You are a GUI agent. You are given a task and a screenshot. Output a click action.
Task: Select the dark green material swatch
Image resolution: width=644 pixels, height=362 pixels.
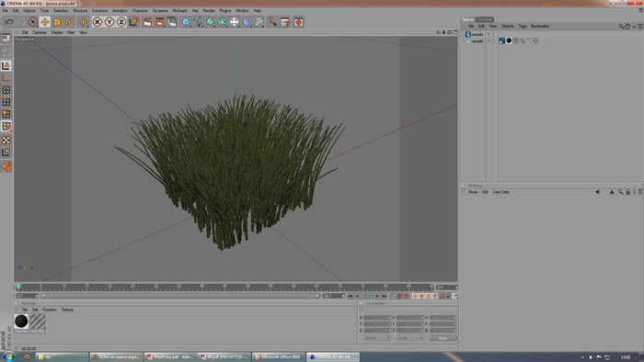point(21,322)
